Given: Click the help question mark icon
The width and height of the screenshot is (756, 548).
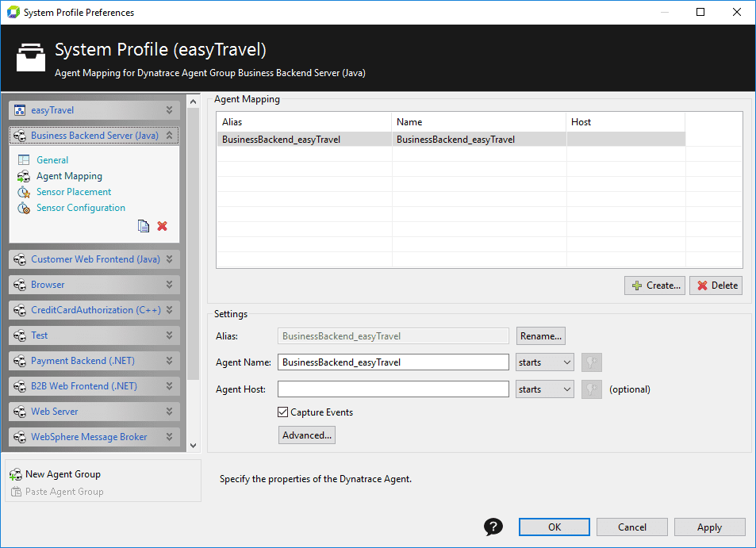Looking at the screenshot, I should [493, 527].
